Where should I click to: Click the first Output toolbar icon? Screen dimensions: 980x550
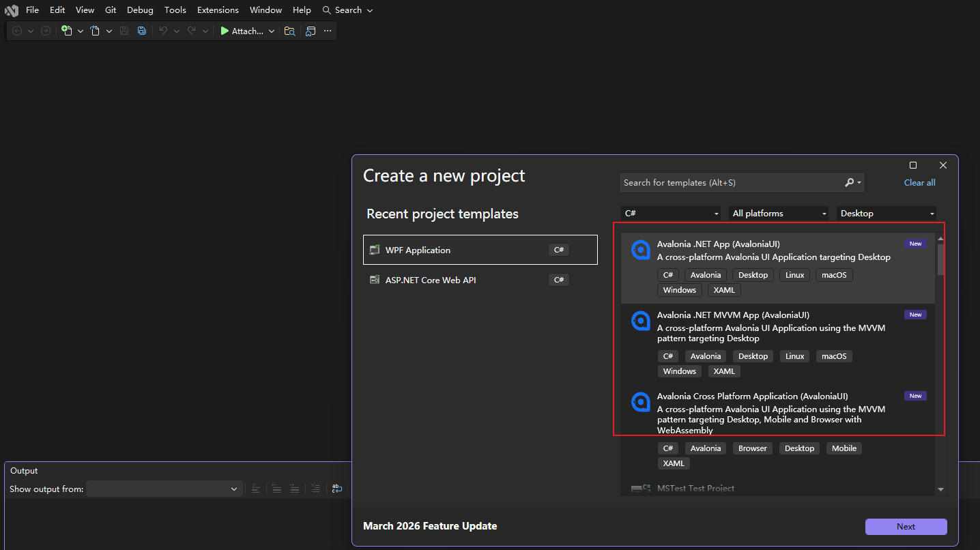click(x=255, y=489)
